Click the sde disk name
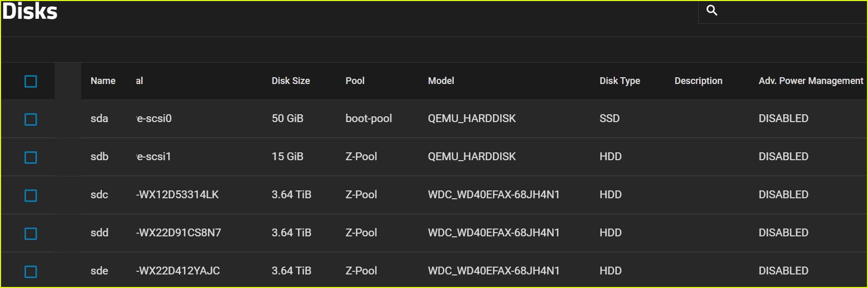Image resolution: width=868 pixels, height=288 pixels. tap(99, 271)
